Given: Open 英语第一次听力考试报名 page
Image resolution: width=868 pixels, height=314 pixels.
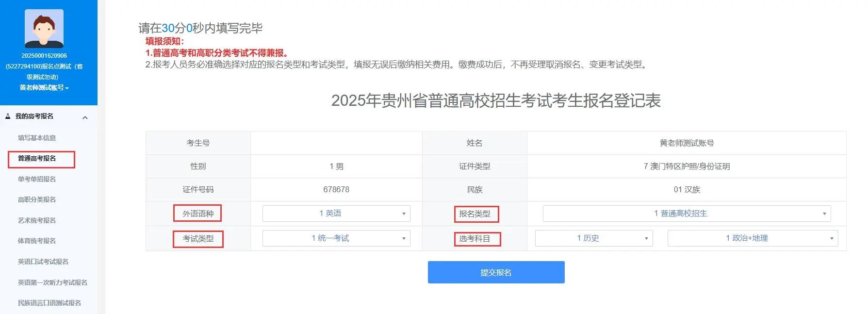Looking at the screenshot, I should click(x=52, y=282).
